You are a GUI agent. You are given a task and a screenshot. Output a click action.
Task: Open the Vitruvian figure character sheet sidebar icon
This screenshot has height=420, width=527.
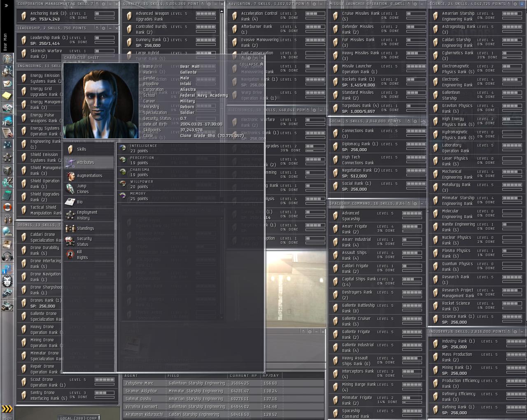[7, 59]
